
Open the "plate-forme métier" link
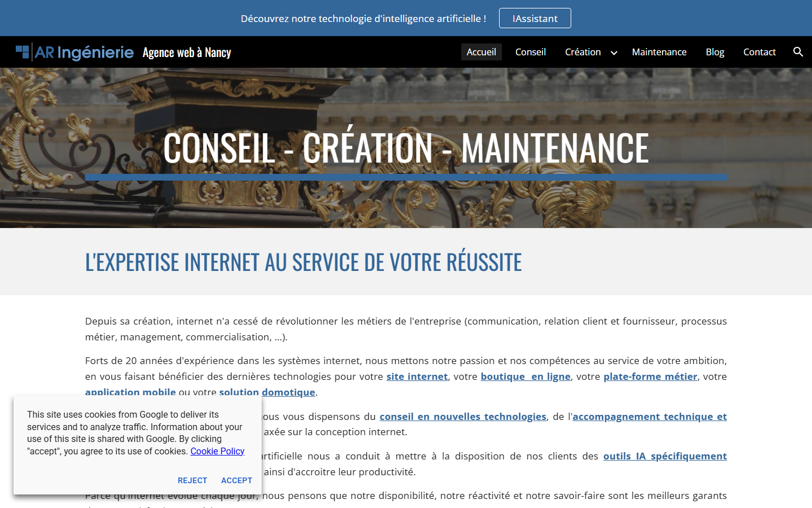pyautogui.click(x=651, y=376)
